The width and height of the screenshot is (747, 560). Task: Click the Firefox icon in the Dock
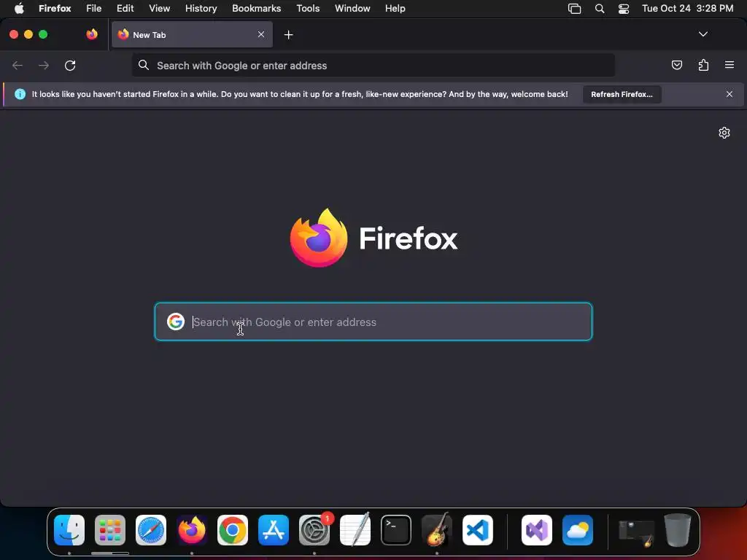click(192, 530)
